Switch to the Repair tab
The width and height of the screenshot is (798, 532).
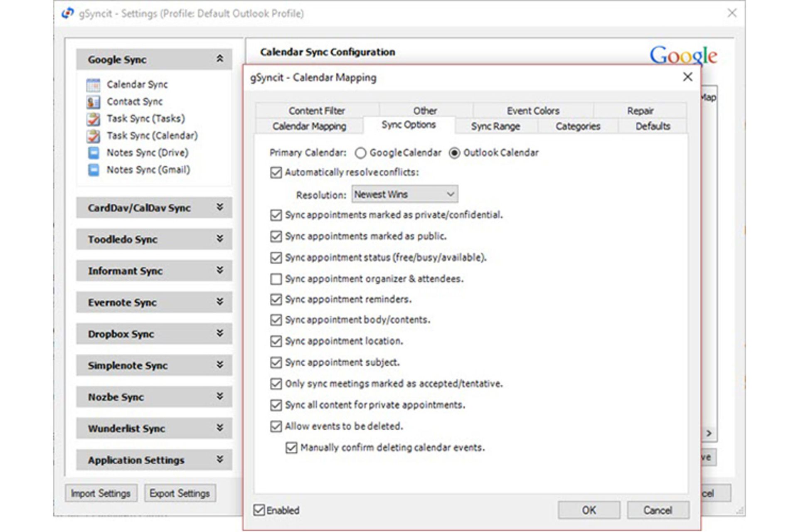(x=640, y=111)
